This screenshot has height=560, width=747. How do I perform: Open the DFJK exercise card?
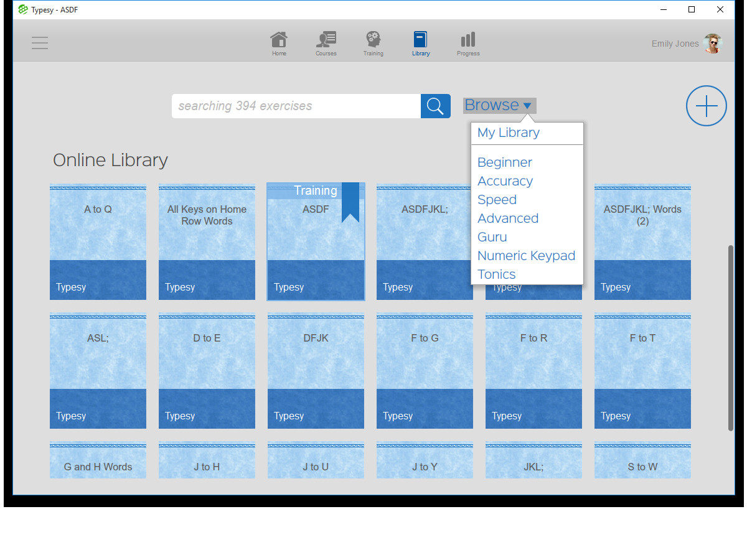pyautogui.click(x=316, y=371)
